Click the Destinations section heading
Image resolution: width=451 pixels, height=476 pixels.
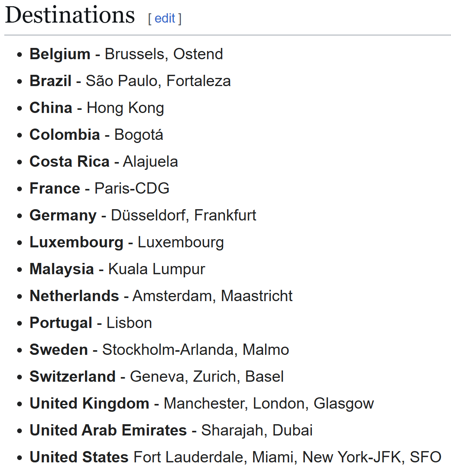click(x=70, y=16)
